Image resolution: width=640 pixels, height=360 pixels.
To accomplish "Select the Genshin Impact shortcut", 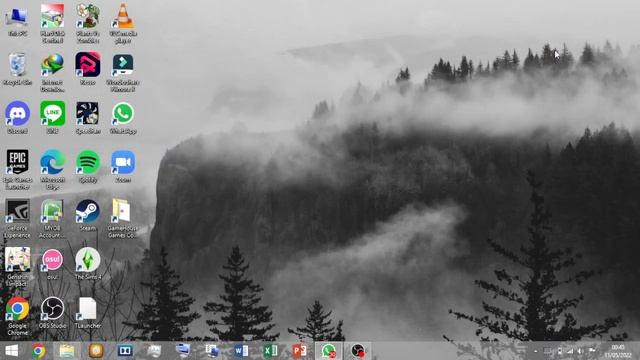I will [x=17, y=267].
